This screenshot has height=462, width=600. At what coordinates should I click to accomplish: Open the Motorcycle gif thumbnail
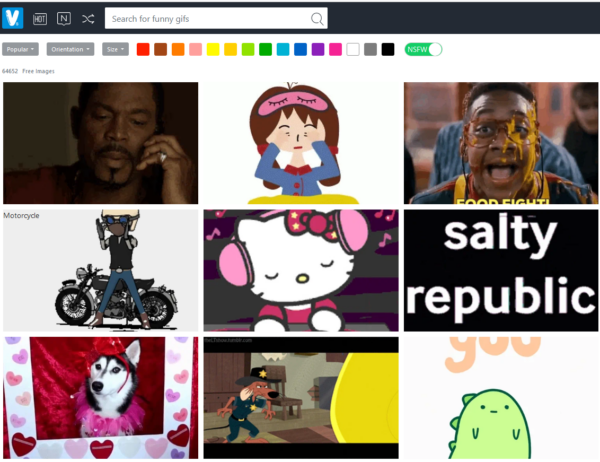(100, 270)
